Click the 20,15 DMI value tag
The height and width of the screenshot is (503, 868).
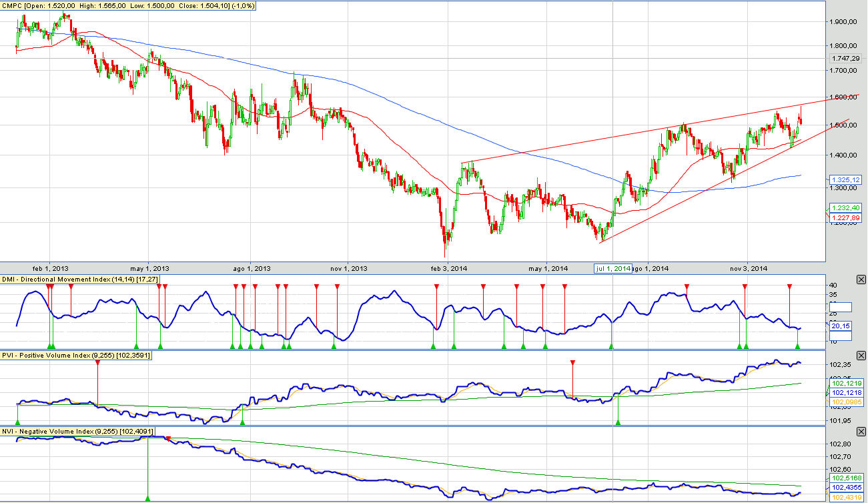[841, 326]
